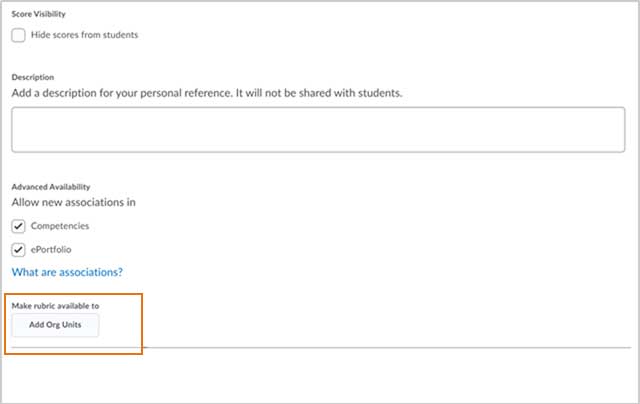The width and height of the screenshot is (640, 404).
Task: Click the divider line below Add Org Units
Action: tap(321, 348)
